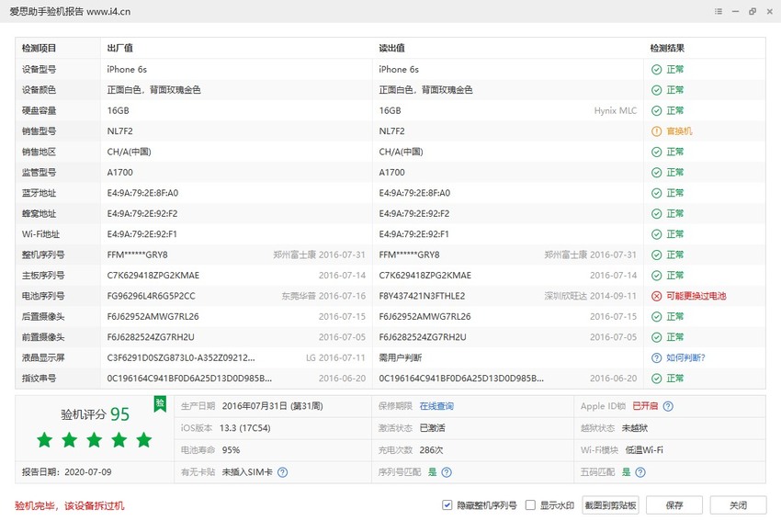Click the 已开启 Apple ID lock status
781x532 pixels.
point(645,406)
